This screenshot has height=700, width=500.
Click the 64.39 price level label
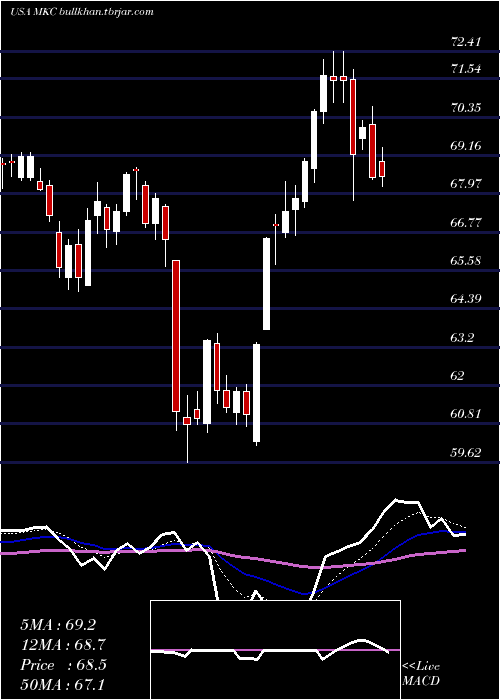[467, 298]
